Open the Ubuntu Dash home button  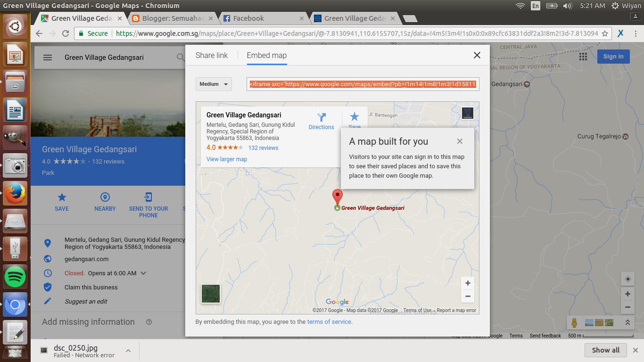point(15,26)
